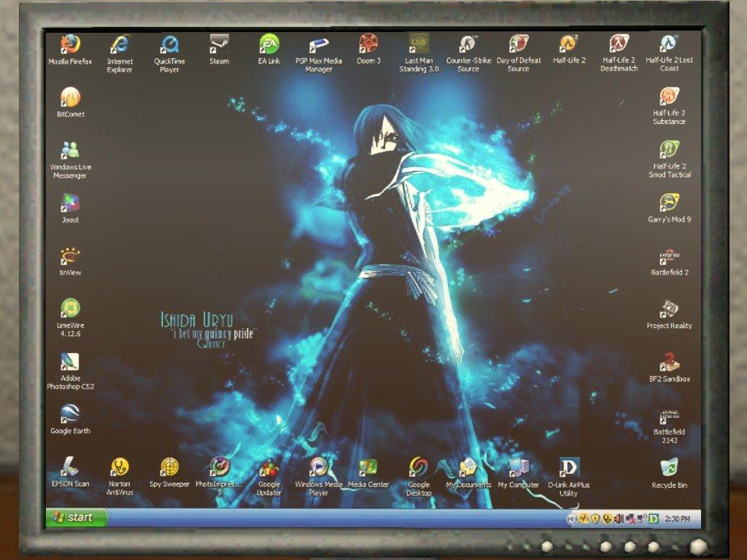Click the taskbar clock showing 2:30 PM

coord(678,518)
